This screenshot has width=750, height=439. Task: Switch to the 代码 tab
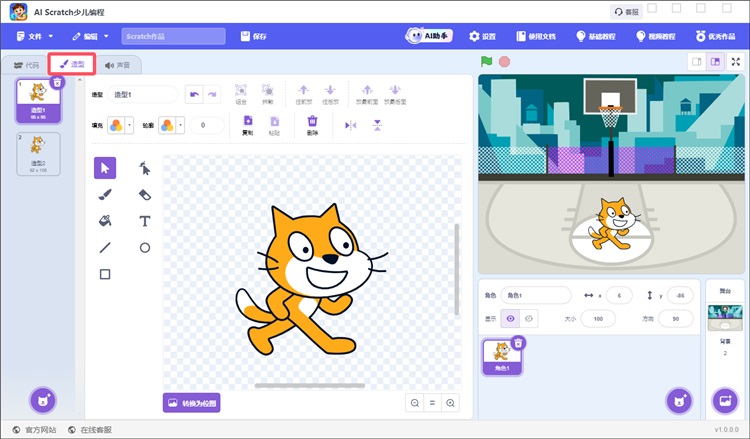click(25, 65)
